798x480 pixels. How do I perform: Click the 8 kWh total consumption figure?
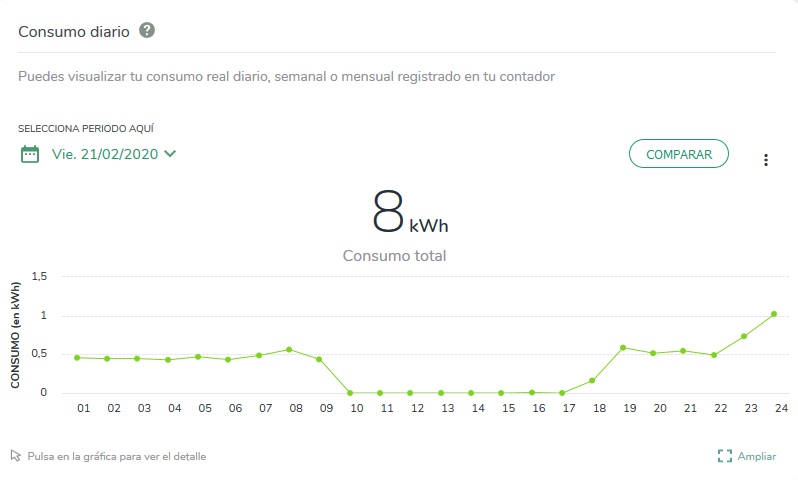[410, 211]
